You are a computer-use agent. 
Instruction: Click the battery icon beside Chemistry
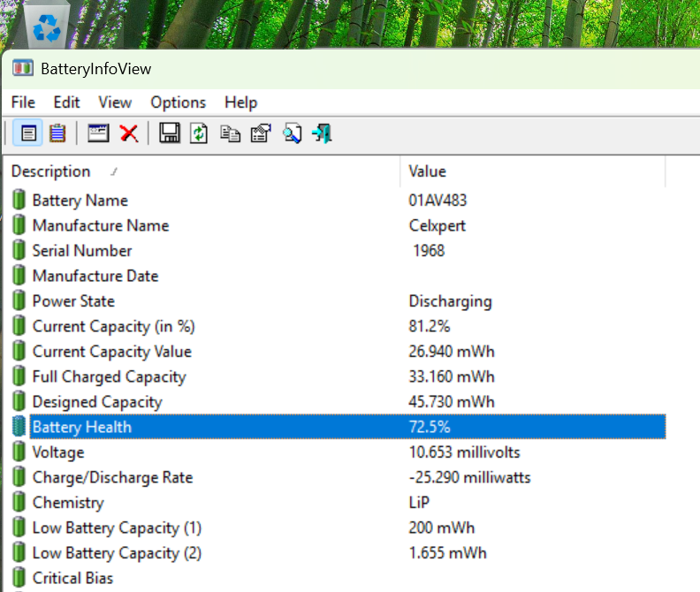(19, 502)
